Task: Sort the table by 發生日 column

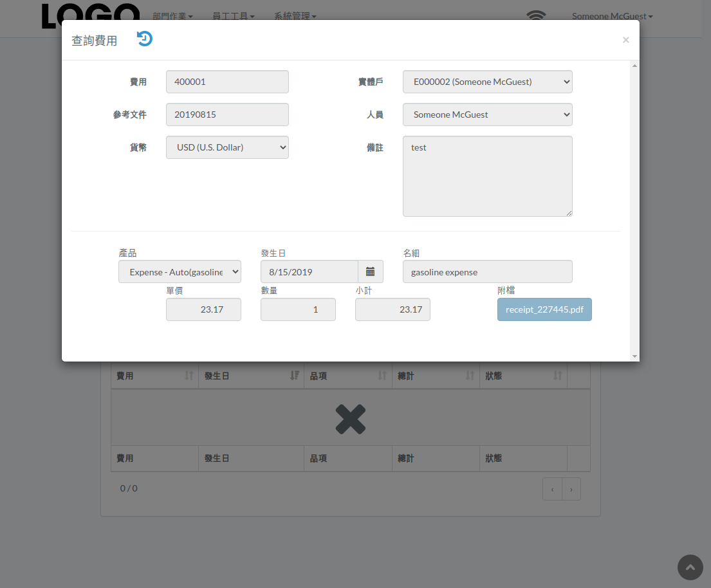Action: tap(251, 376)
